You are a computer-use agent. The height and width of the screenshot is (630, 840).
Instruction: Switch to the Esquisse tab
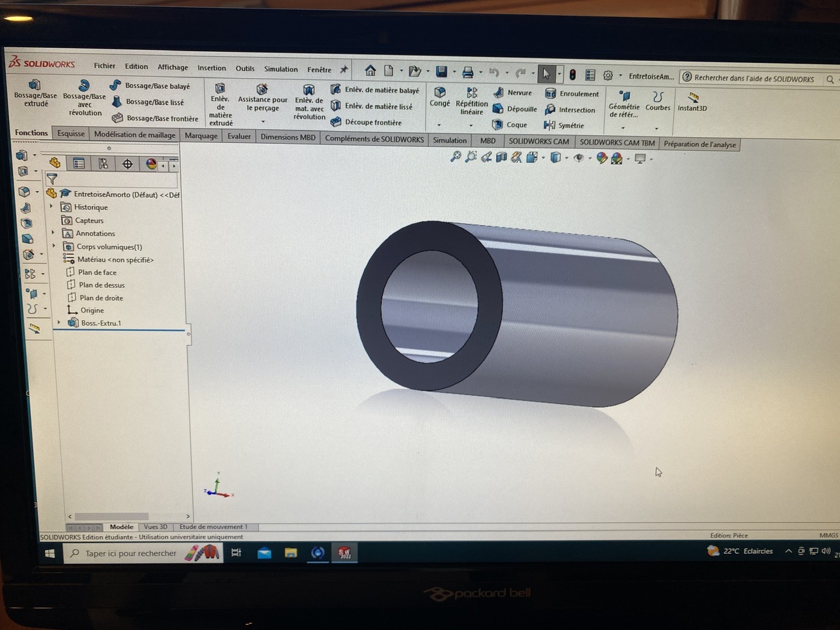tap(71, 133)
